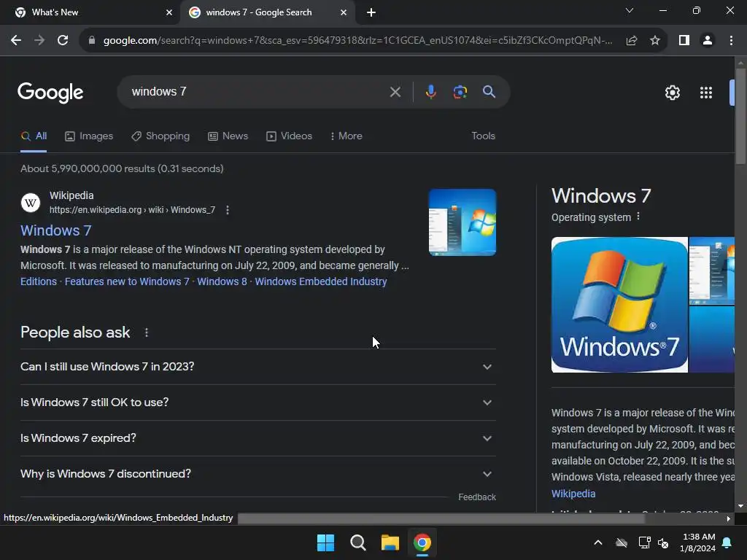Select the All results tab
The width and height of the screenshot is (747, 560).
[x=34, y=136]
